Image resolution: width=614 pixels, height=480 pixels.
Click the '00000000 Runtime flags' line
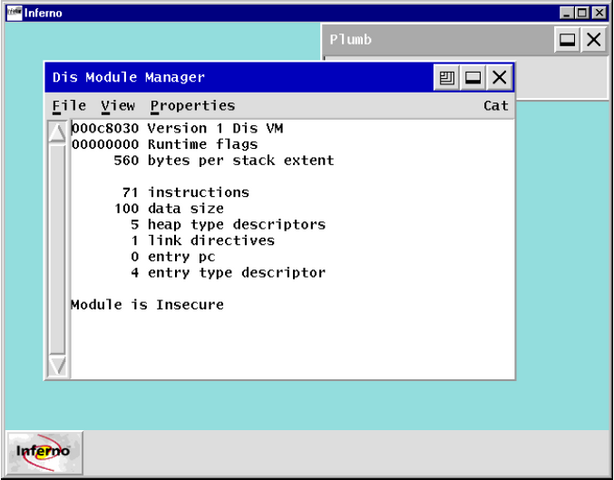pyautogui.click(x=164, y=144)
